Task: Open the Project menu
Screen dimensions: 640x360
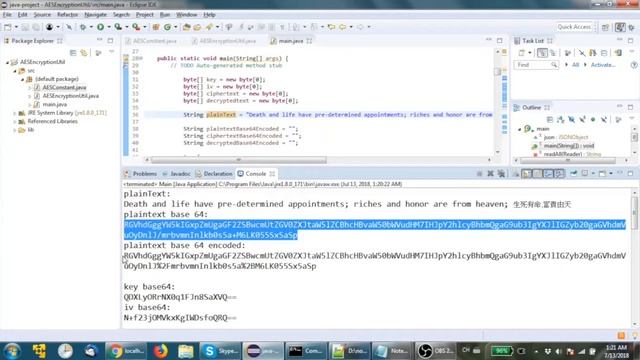Action: 144,15
